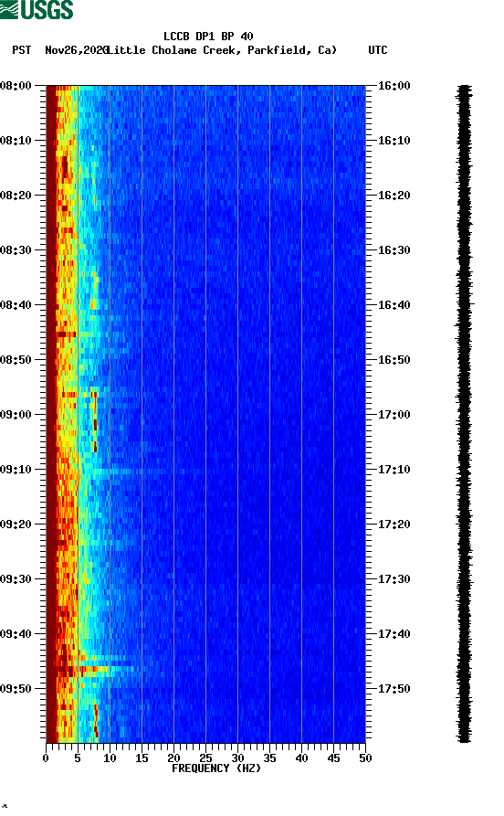Click the 16:50 UTC time label
This screenshot has height=816, width=504.
(394, 360)
